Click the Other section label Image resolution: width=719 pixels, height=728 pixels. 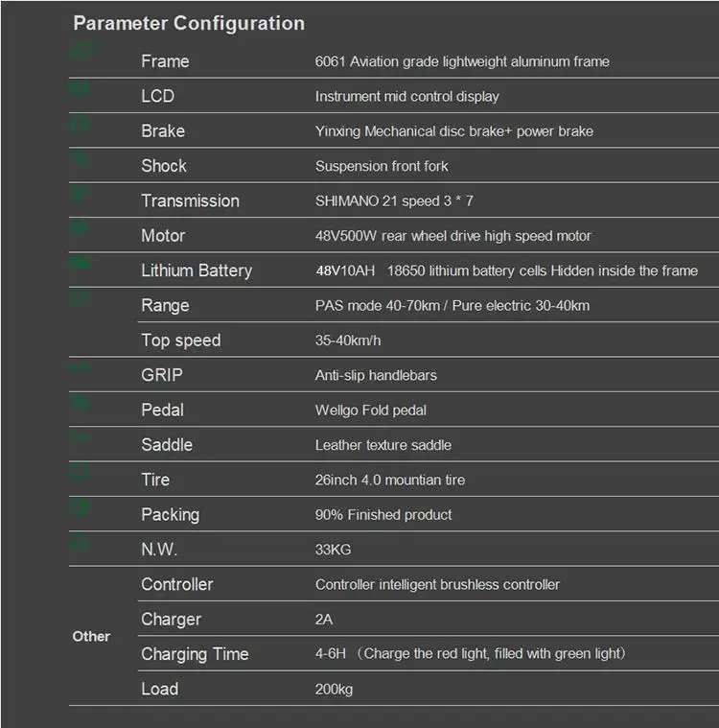[x=91, y=636]
